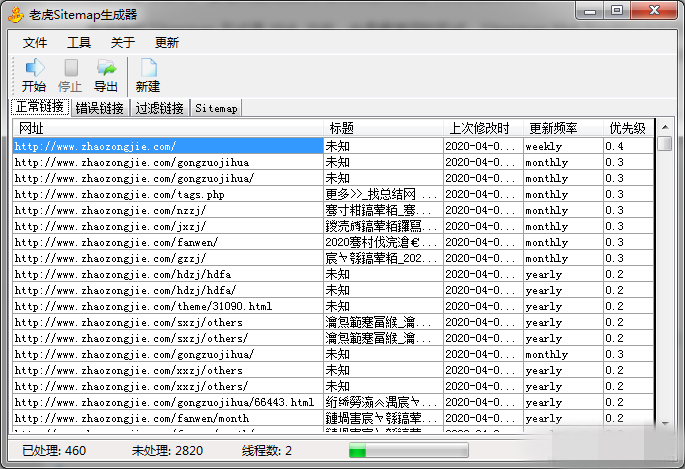This screenshot has width=685, height=469.
Task: Switch to the 过滤链接 tab
Action: pyautogui.click(x=159, y=108)
